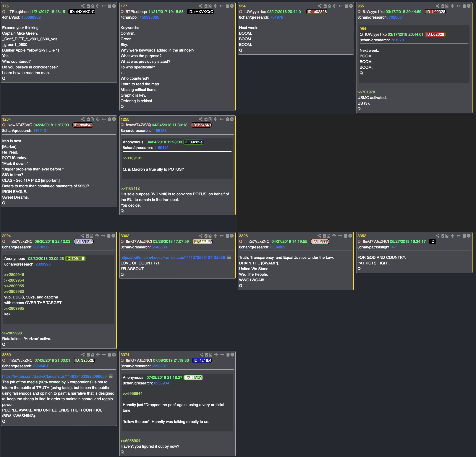Viewport: 476px width, 457px height.
Task: Click the round caret icon on post 3352
Action: [x=468, y=236]
